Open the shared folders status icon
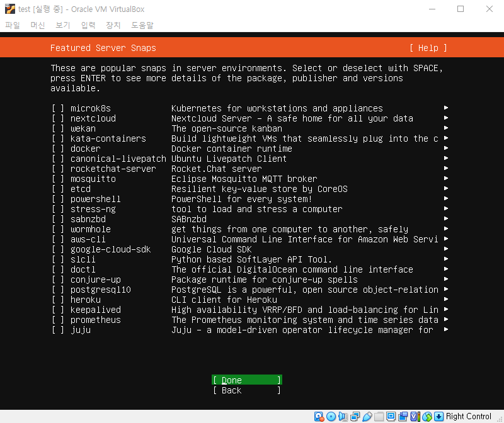 [x=379, y=417]
